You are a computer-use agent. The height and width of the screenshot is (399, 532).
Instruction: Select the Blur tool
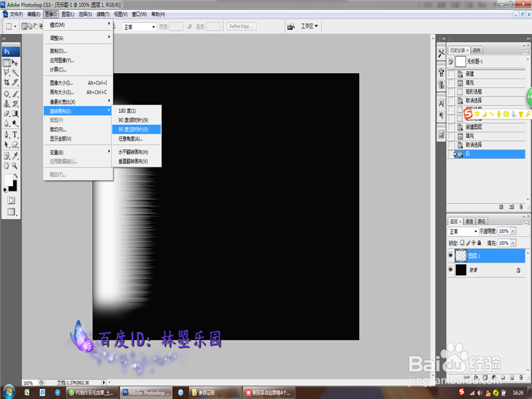pos(7,123)
